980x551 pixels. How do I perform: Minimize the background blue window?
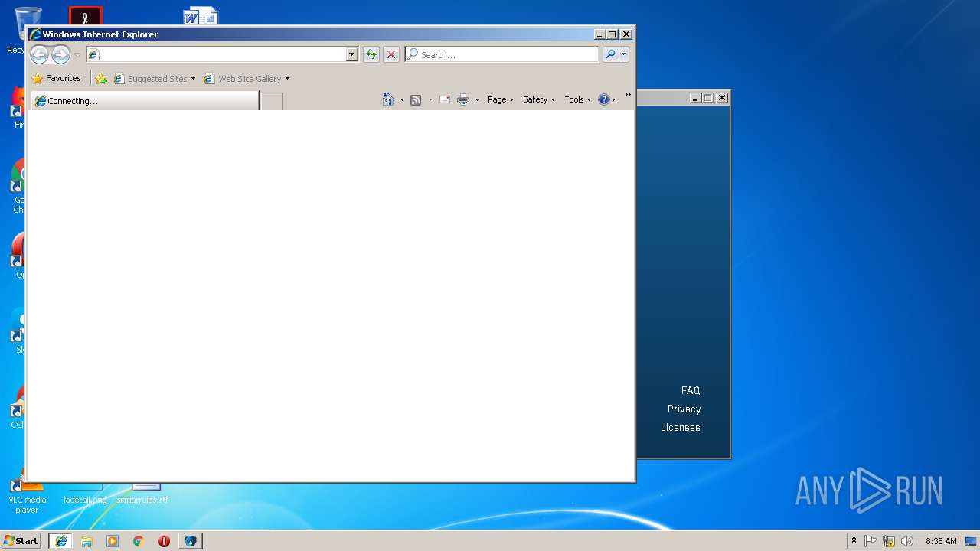[x=695, y=98]
